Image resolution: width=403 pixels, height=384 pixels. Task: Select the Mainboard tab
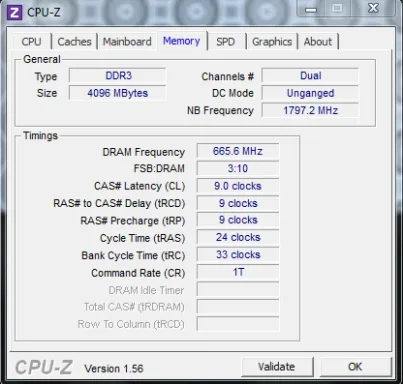coord(127,42)
